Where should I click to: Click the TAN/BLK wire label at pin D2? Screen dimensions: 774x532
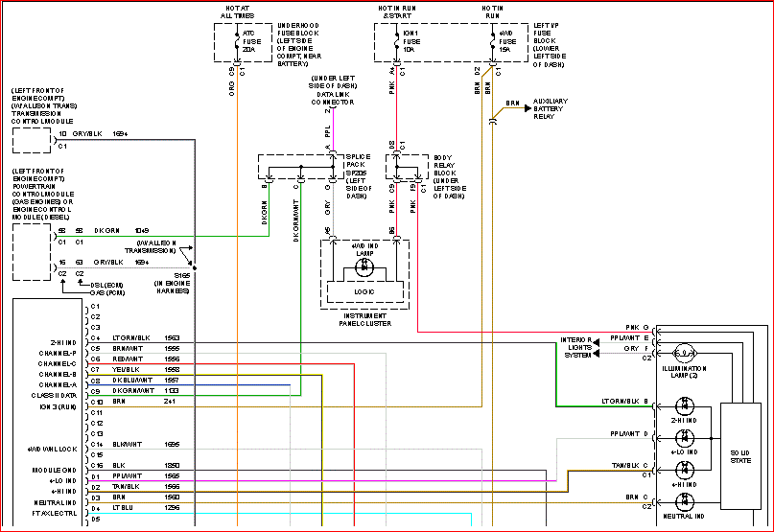click(x=126, y=487)
